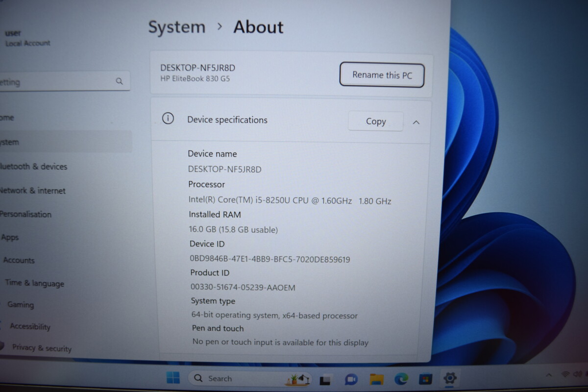Open Accessibility settings
Screen dimensions: 588x392
[30, 326]
